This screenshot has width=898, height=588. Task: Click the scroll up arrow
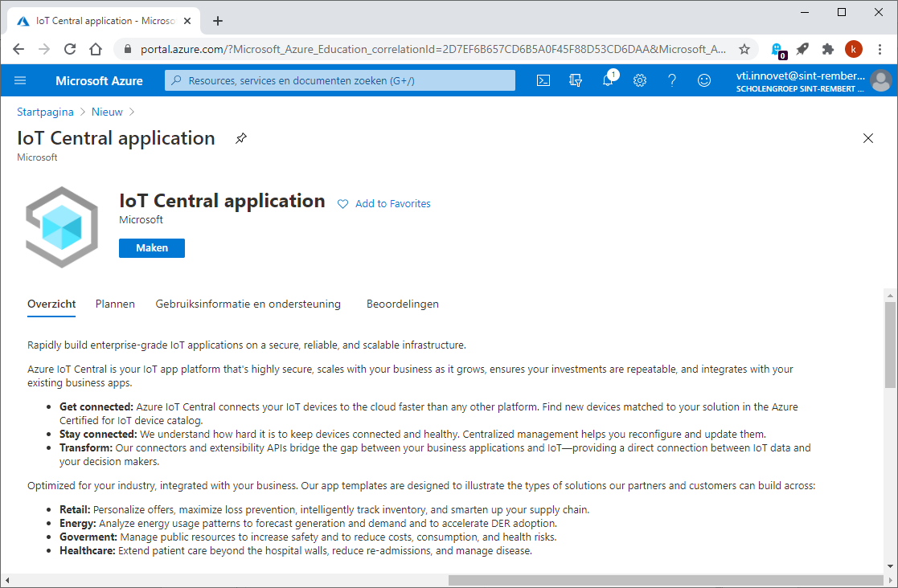(890, 296)
